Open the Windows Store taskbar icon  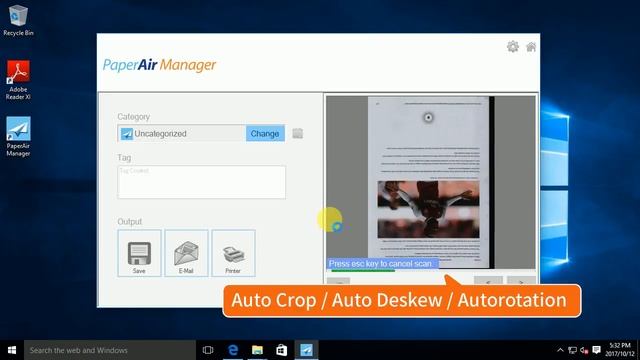282,350
